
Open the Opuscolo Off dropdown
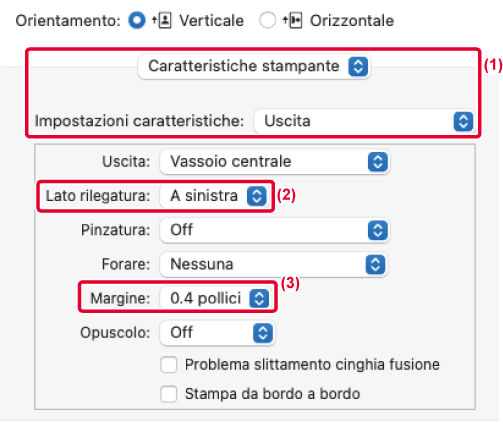click(x=217, y=333)
